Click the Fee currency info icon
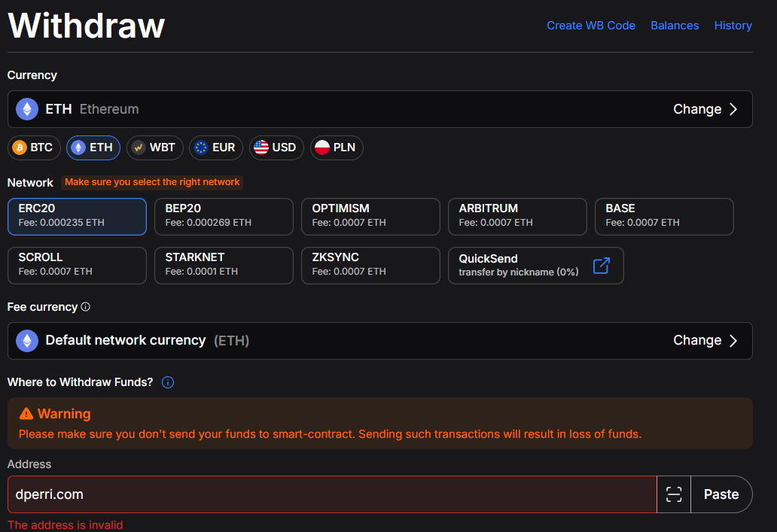Viewport: 777px width, 532px height. (x=86, y=306)
